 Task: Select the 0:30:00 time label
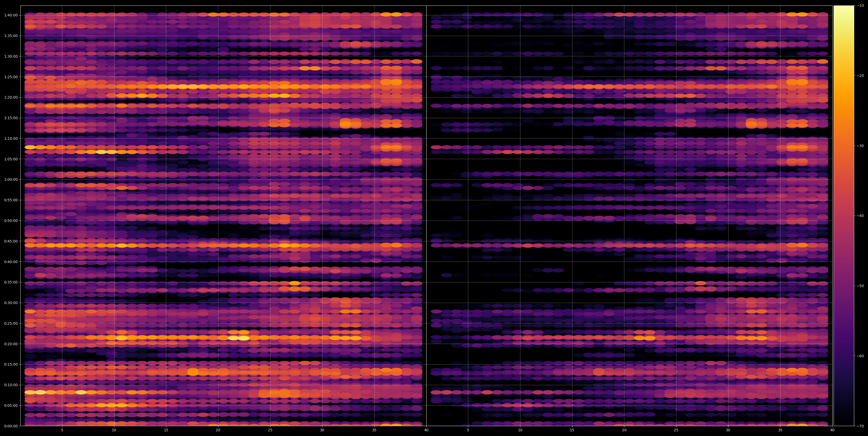pyautogui.click(x=11, y=303)
